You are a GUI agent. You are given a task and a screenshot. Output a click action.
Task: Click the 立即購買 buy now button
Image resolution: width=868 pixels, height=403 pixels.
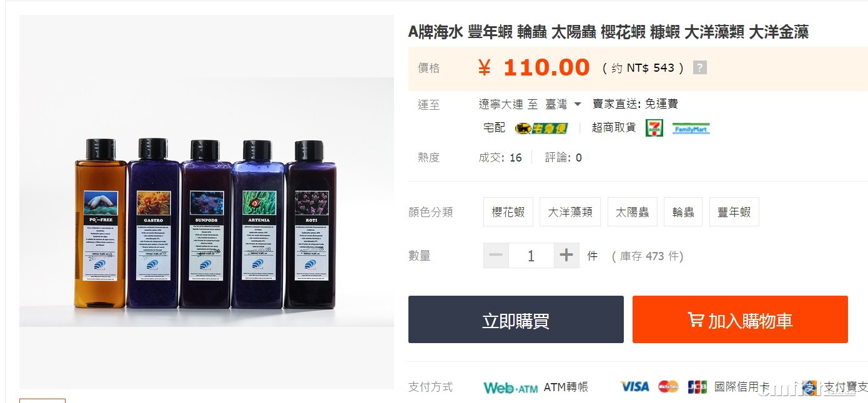tap(516, 319)
